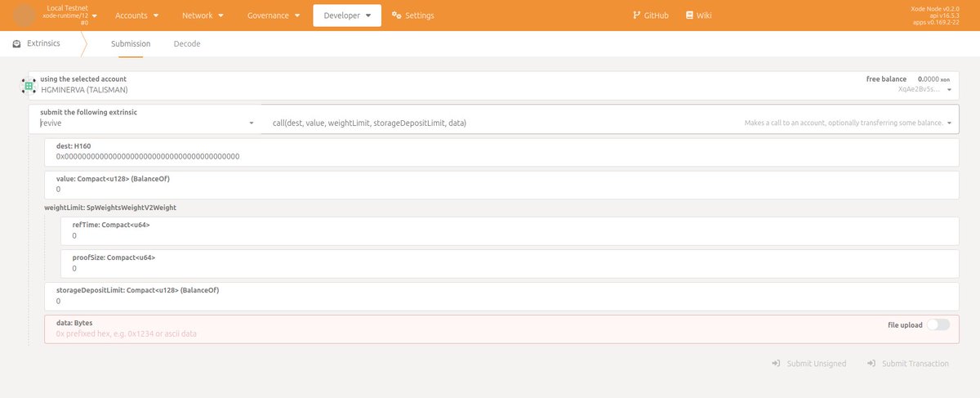Click the proofSize input field
The width and height of the screenshot is (980, 398).
(x=510, y=263)
